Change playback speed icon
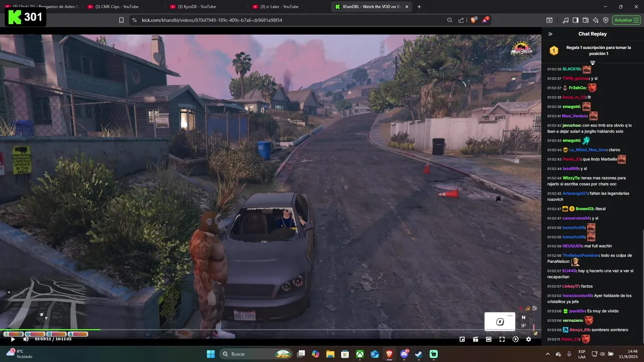Viewport: 644px width, 362px height. click(515, 339)
